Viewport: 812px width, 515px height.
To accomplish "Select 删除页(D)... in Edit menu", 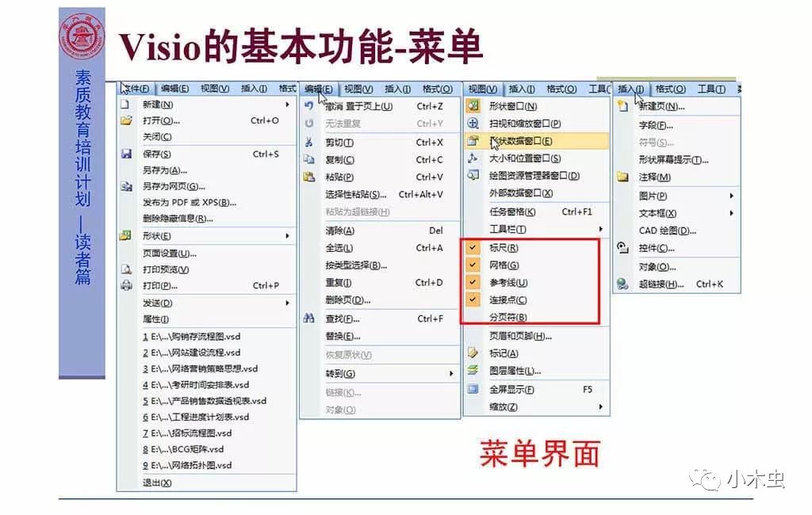I will pos(347,299).
